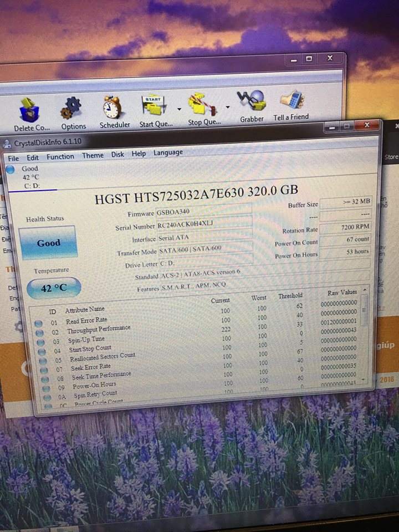Click status orb beside Spin-Up Time

(40, 342)
